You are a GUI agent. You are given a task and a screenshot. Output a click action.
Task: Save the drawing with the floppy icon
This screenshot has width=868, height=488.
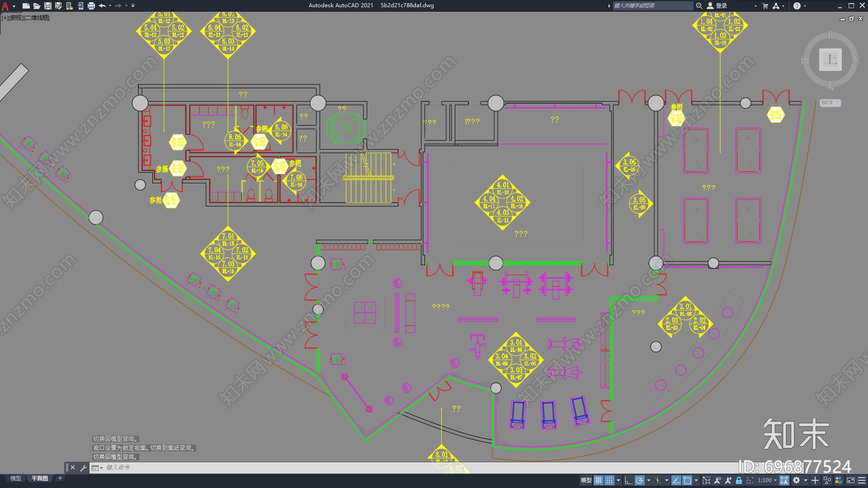48,6
